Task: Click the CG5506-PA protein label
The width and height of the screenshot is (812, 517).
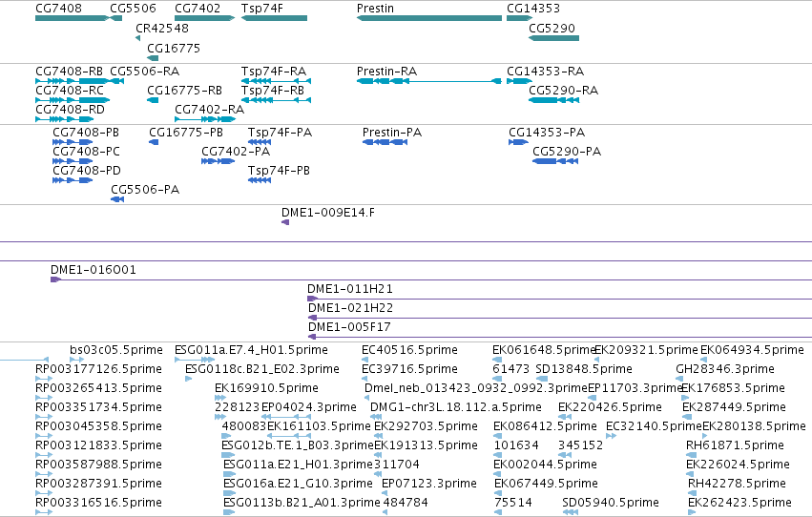Action: point(145,190)
